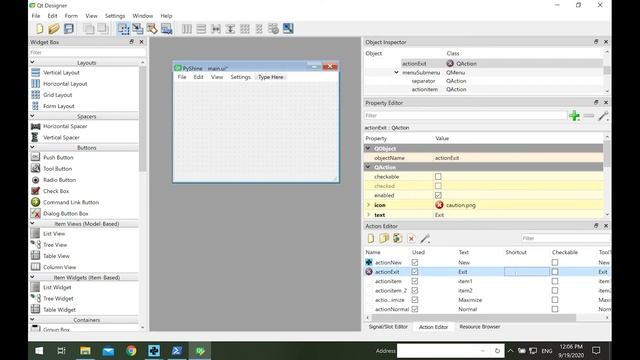Screen dimensions: 640x360
Task: Focus the Widget Box filter field
Action: coord(87,53)
